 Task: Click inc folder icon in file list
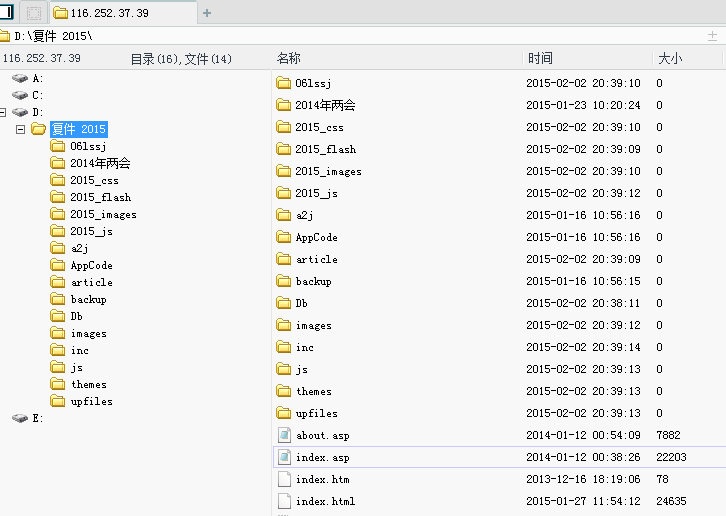coord(283,347)
